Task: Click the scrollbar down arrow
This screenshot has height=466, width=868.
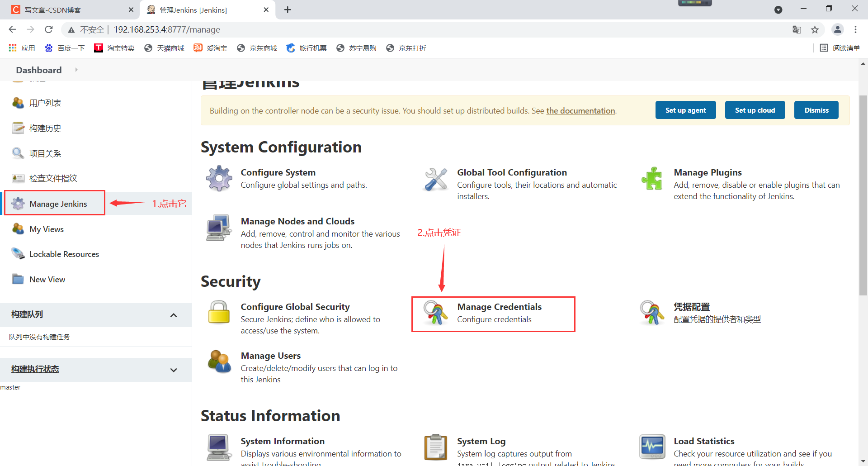Action: tap(863, 461)
